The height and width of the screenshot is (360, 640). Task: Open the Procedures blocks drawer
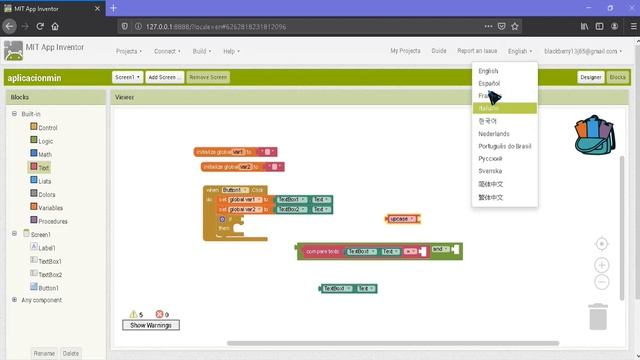[49, 221]
